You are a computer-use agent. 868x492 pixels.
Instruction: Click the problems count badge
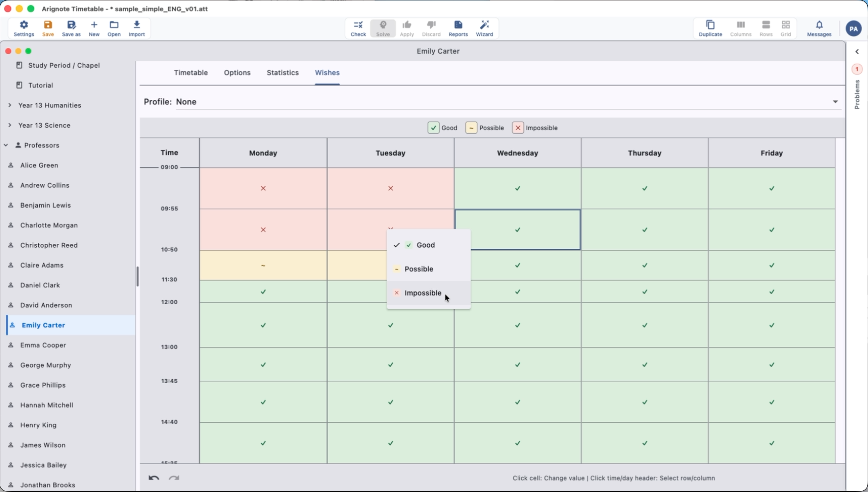[857, 69]
